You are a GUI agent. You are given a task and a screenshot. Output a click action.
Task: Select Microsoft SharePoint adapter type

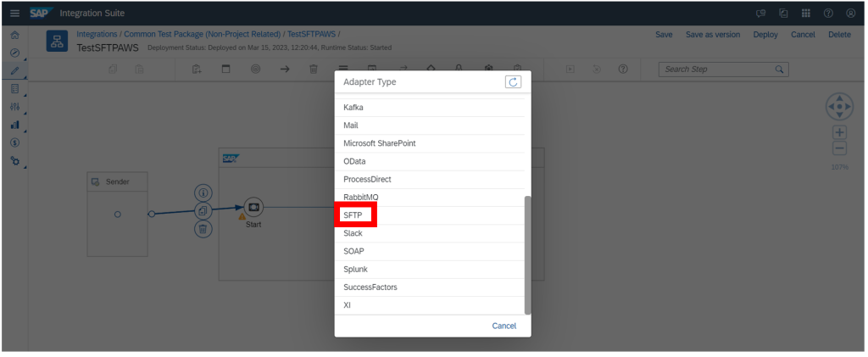point(430,143)
